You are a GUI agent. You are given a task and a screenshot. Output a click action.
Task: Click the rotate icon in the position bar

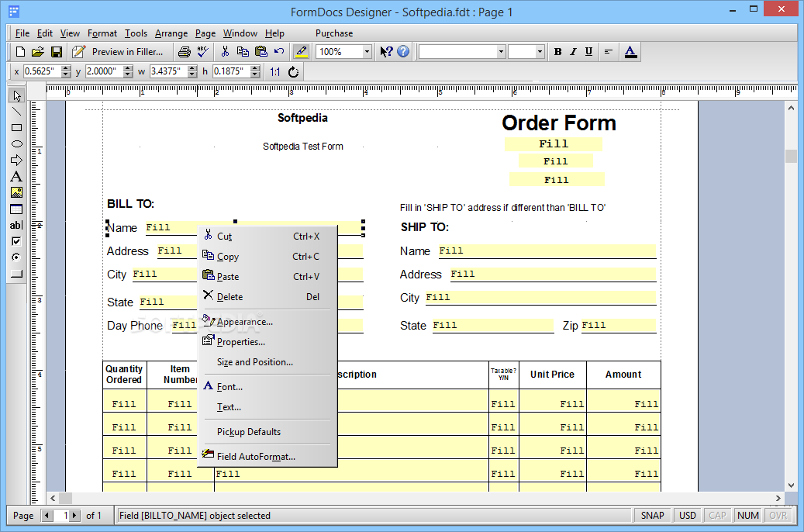293,72
